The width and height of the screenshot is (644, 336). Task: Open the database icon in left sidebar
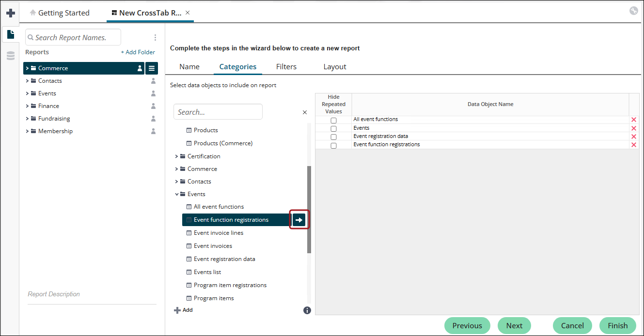[10, 56]
